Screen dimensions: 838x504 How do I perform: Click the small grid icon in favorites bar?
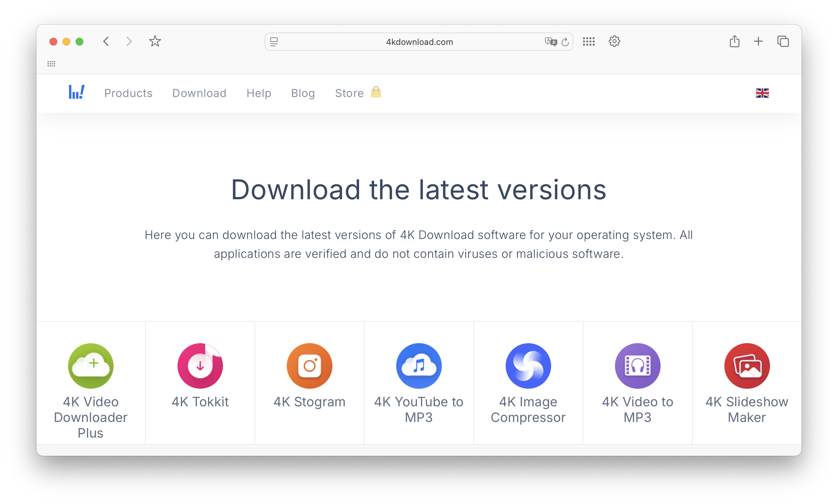click(x=51, y=64)
